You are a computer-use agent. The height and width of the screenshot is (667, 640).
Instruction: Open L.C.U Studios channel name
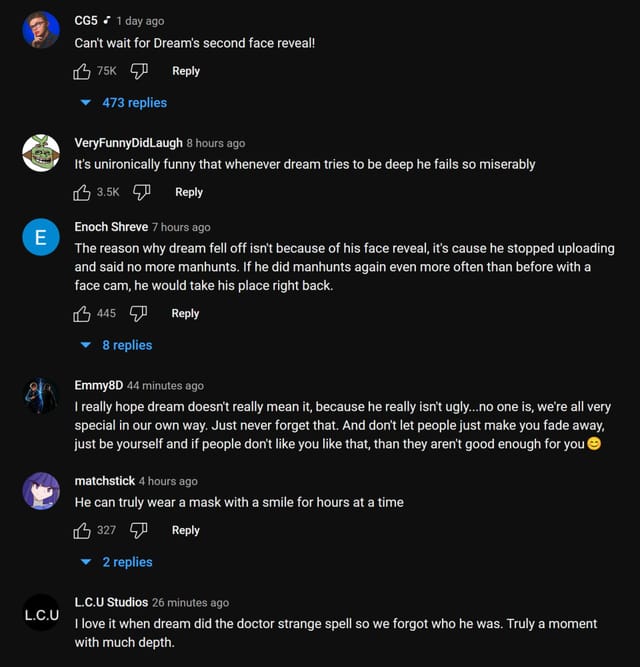click(x=111, y=603)
